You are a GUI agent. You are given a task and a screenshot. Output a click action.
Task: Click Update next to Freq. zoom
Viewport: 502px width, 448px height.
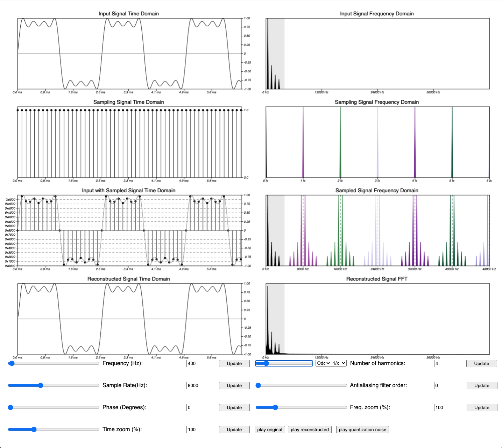point(482,407)
